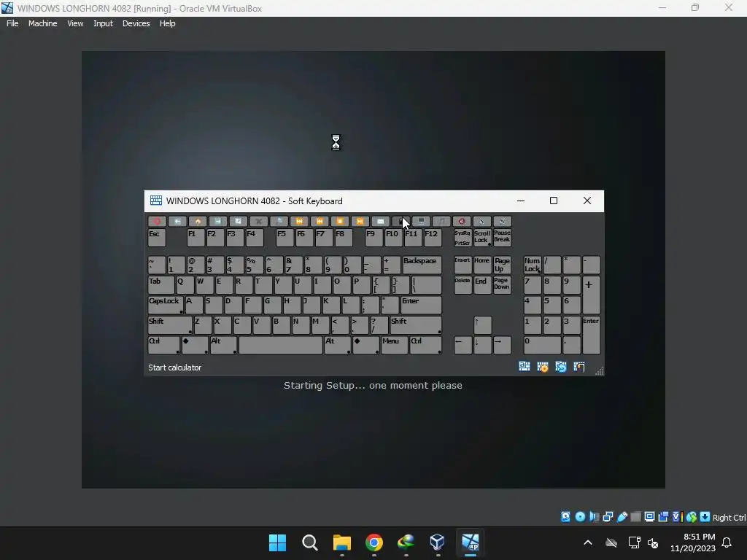Click the Tab key
Viewport: 747px width, 560px height.
click(161, 285)
